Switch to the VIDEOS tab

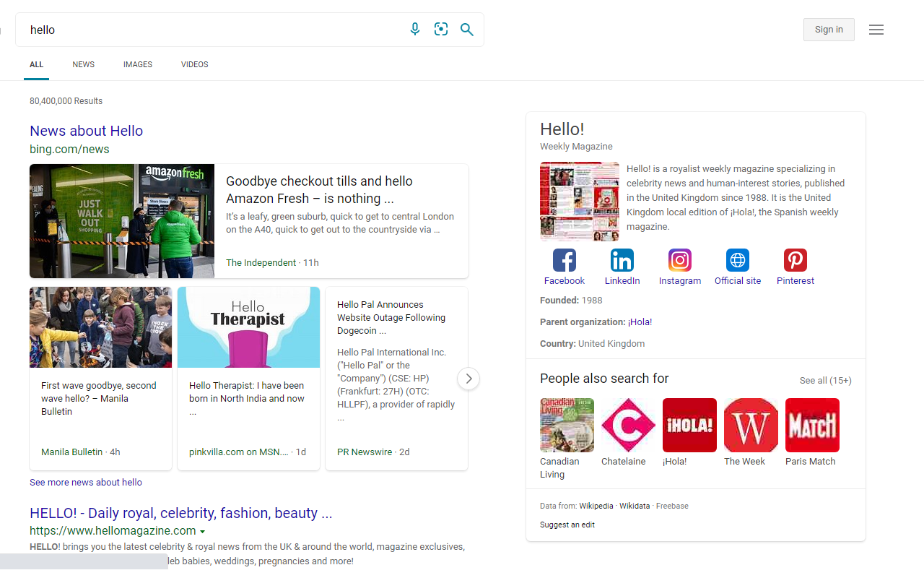click(x=194, y=64)
